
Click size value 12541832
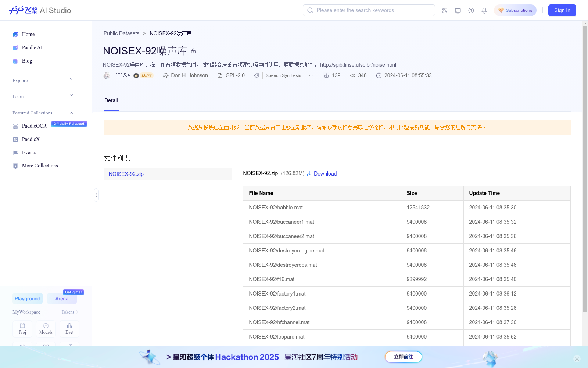click(418, 208)
